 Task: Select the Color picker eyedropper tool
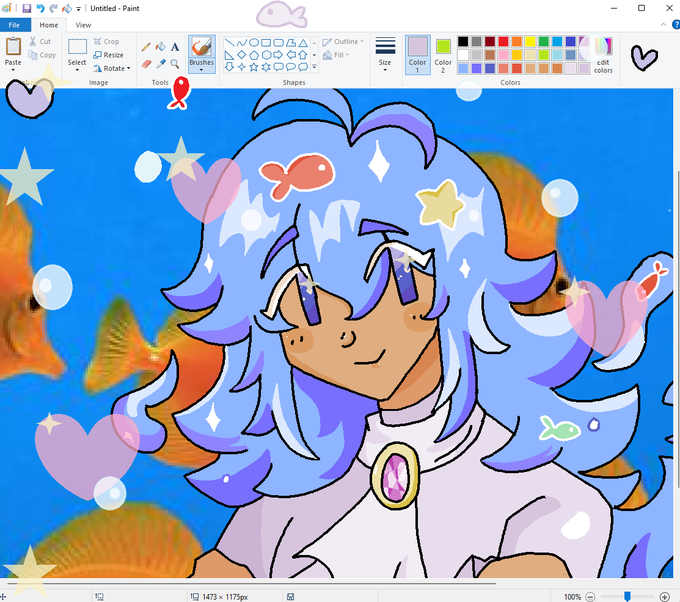(160, 64)
